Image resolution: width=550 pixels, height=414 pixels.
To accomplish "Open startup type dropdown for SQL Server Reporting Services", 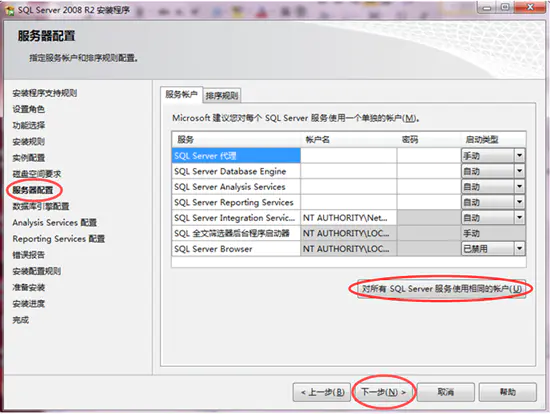I will [x=519, y=202].
